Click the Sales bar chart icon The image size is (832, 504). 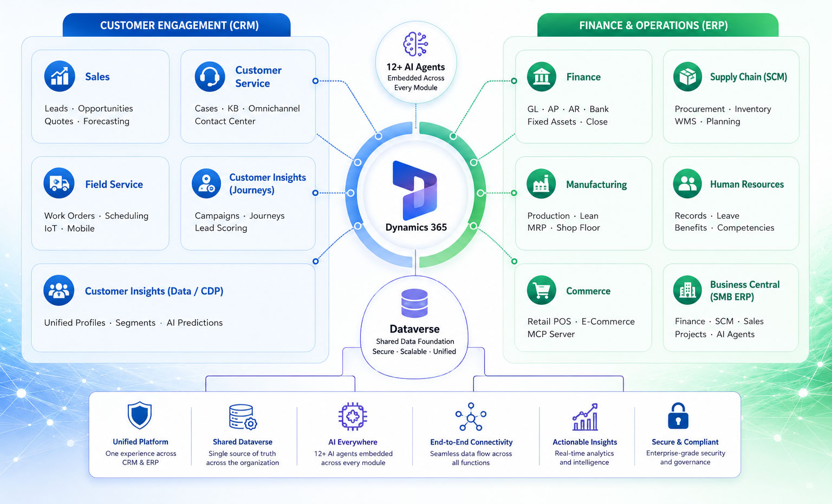tap(60, 76)
